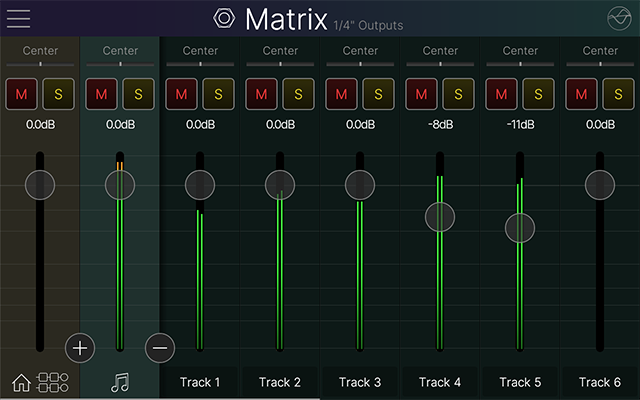Solo the music notes channel
The width and height of the screenshot is (640, 400).
(x=139, y=94)
